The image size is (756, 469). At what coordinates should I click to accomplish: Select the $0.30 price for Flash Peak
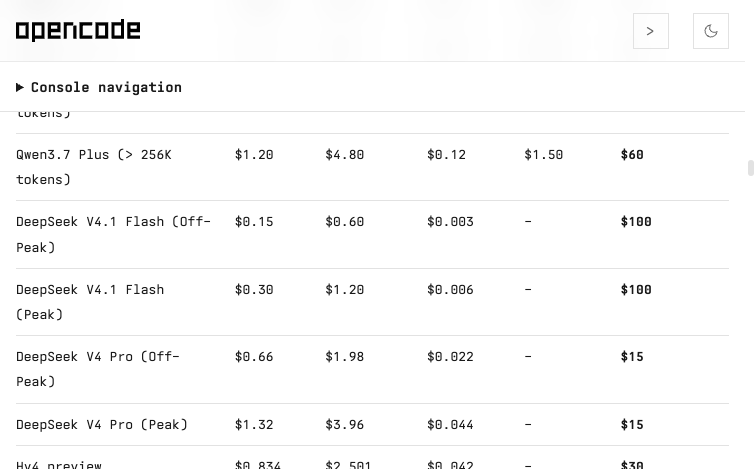(x=254, y=290)
